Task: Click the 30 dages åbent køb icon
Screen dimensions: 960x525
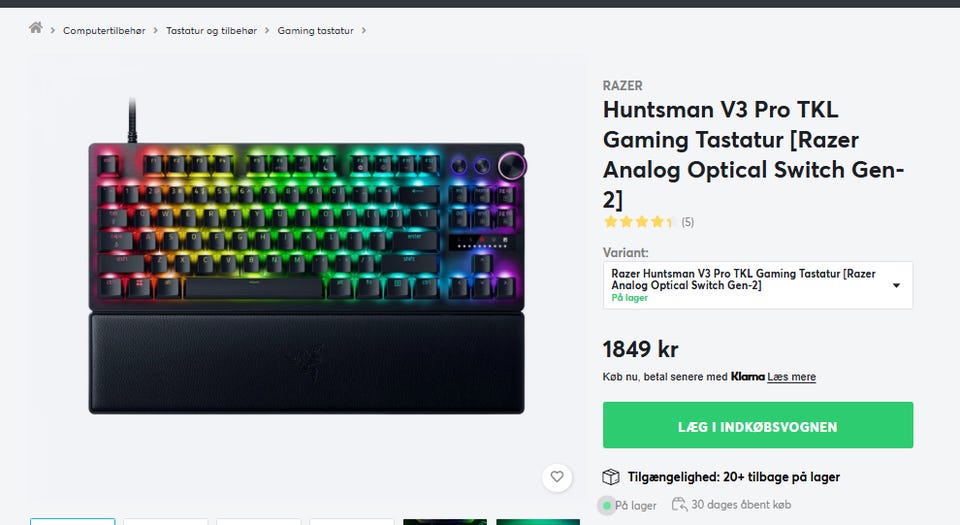Action: pos(679,504)
